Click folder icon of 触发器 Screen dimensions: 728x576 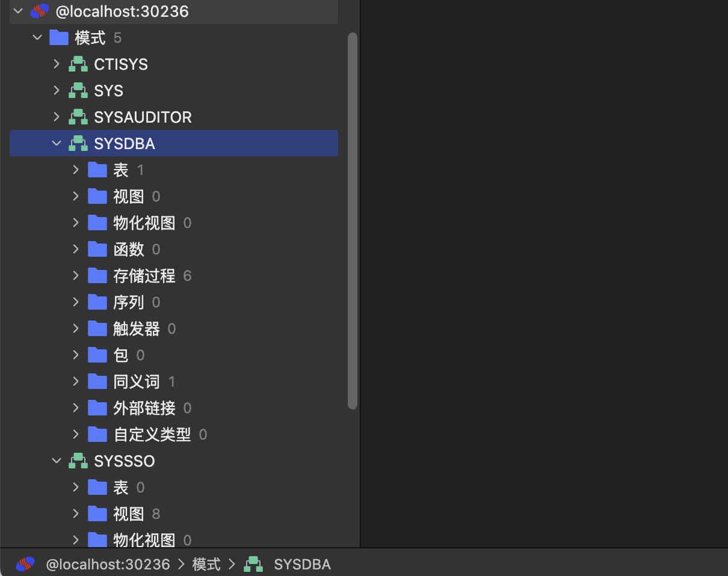(97, 329)
